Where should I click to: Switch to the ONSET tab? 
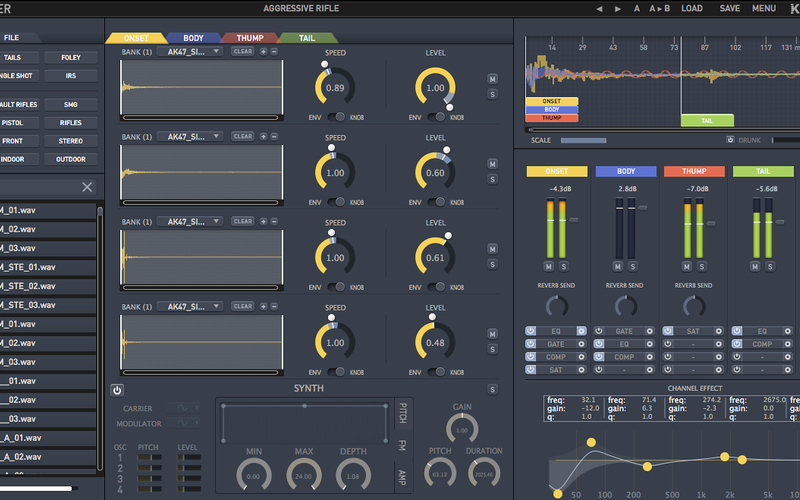pyautogui.click(x=136, y=38)
